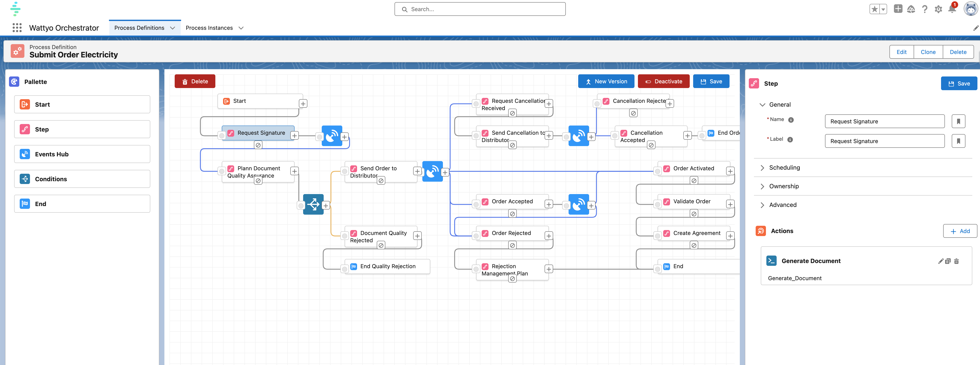The height and width of the screenshot is (365, 980).
Task: Open Process Definitions tab dropdown chevron
Action: coord(173,28)
